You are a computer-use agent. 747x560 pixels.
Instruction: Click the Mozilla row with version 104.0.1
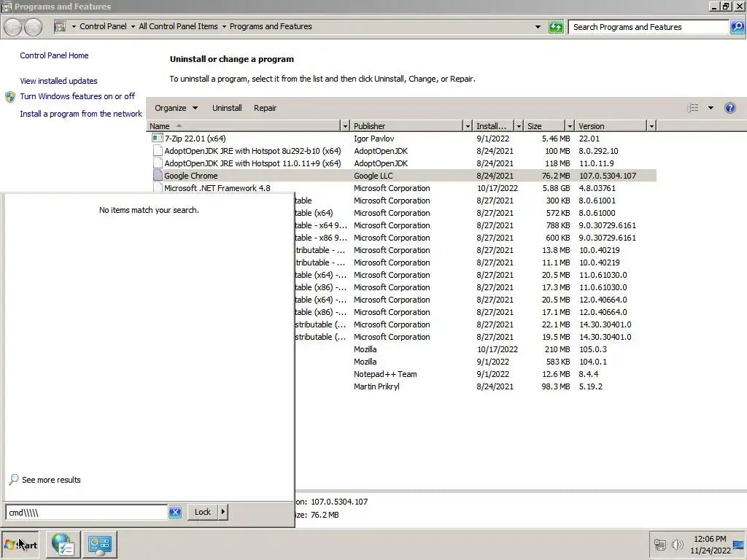pyautogui.click(x=474, y=362)
